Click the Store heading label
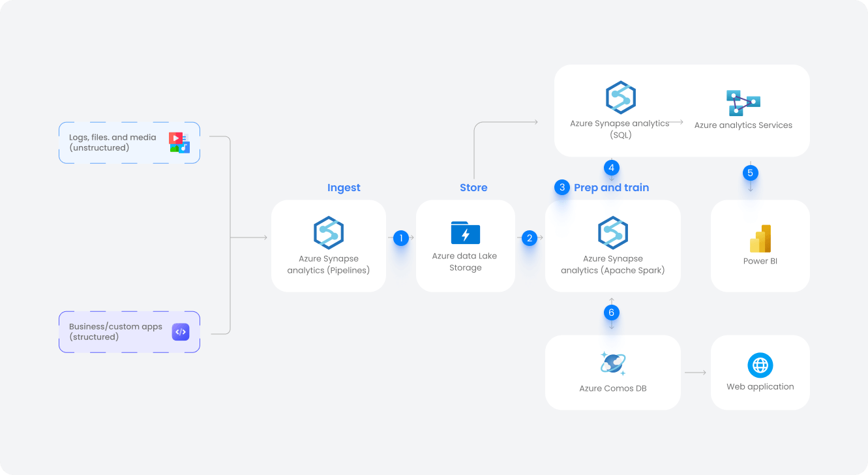 coord(473,187)
